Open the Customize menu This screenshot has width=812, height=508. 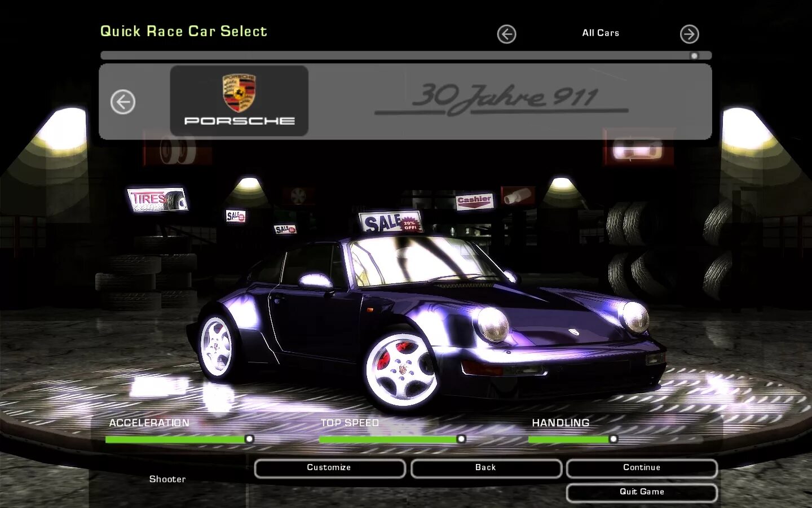click(x=329, y=468)
